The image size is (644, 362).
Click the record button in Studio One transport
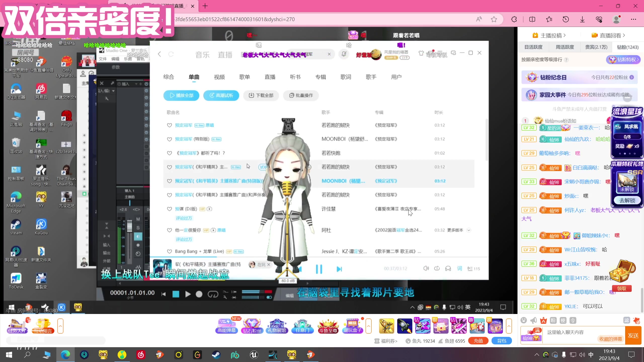click(199, 294)
